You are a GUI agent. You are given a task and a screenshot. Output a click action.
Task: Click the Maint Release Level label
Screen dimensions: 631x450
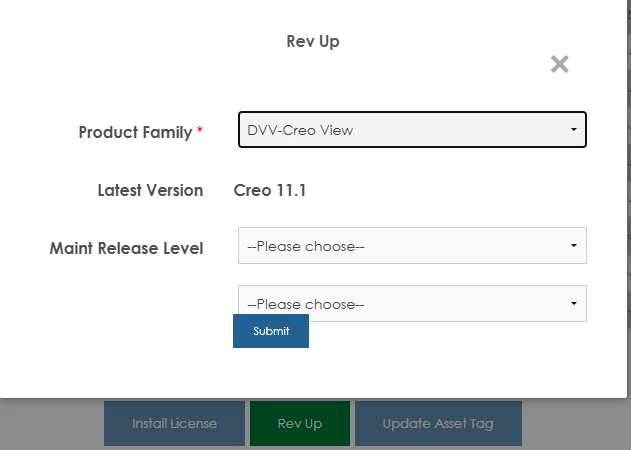click(126, 248)
